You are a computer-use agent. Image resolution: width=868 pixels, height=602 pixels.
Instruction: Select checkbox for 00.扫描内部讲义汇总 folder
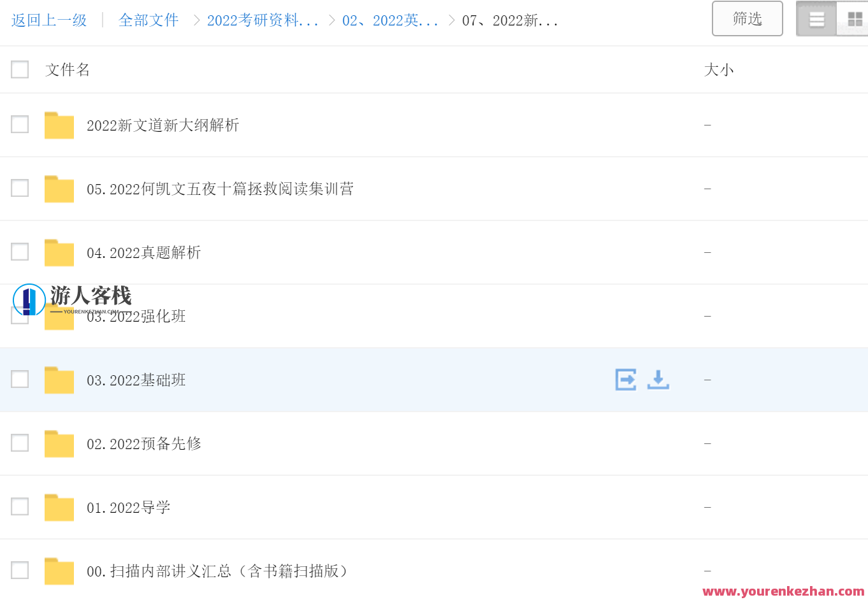[20, 570]
